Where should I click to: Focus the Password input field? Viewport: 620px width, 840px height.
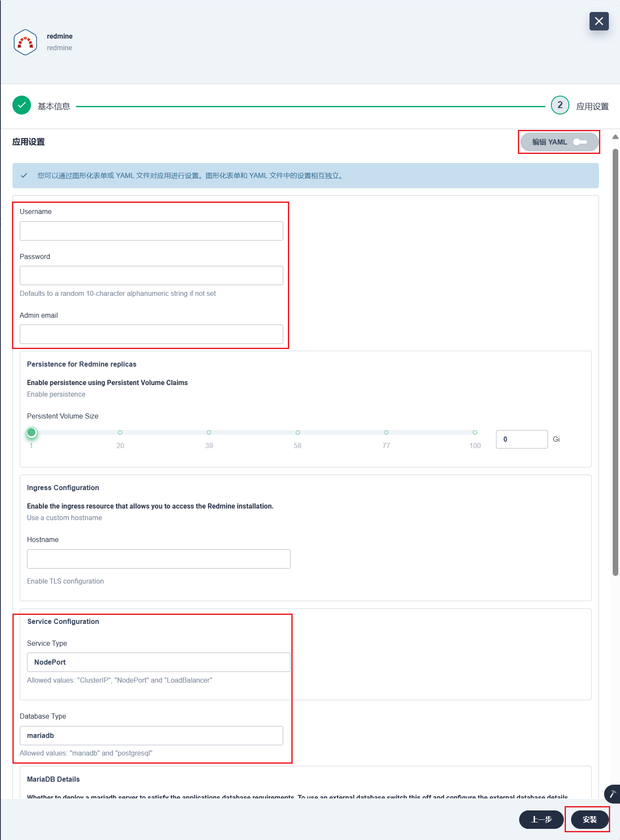click(151, 275)
